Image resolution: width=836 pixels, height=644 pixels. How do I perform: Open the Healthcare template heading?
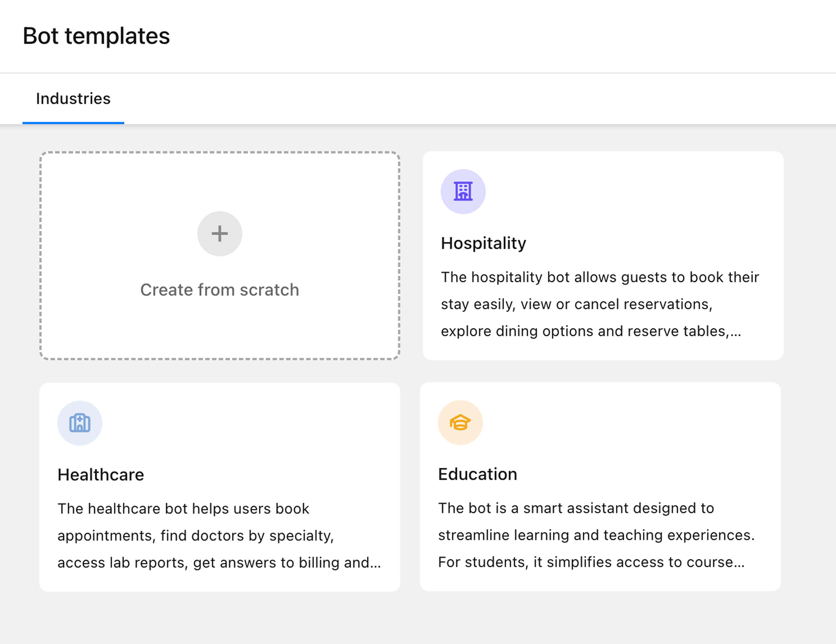101,475
